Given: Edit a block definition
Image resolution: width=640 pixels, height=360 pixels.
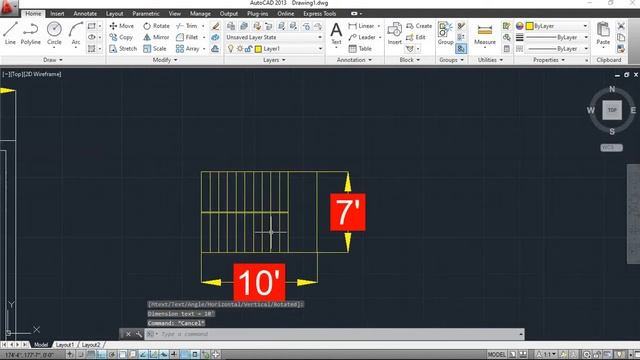Looking at the screenshot, I should (416, 37).
